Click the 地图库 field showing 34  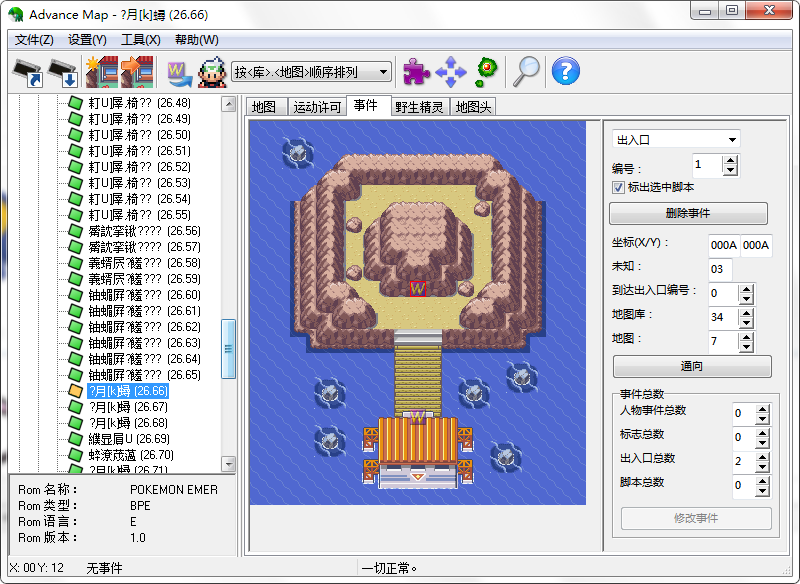[723, 317]
